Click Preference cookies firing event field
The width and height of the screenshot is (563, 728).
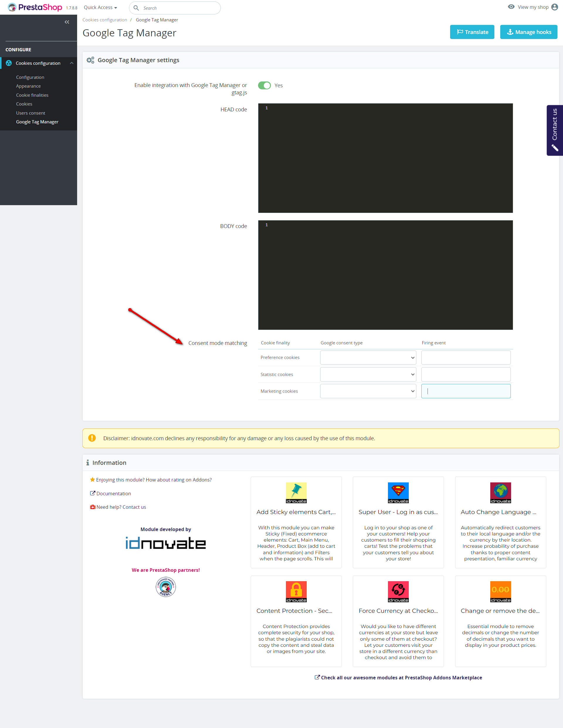coord(466,357)
